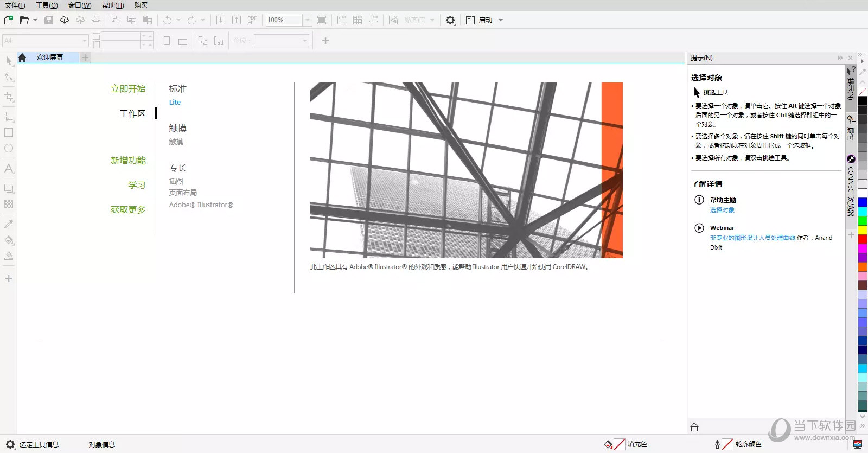Select the Fill tool bucket icon
Image resolution: width=868 pixels, height=453 pixels.
(9, 240)
